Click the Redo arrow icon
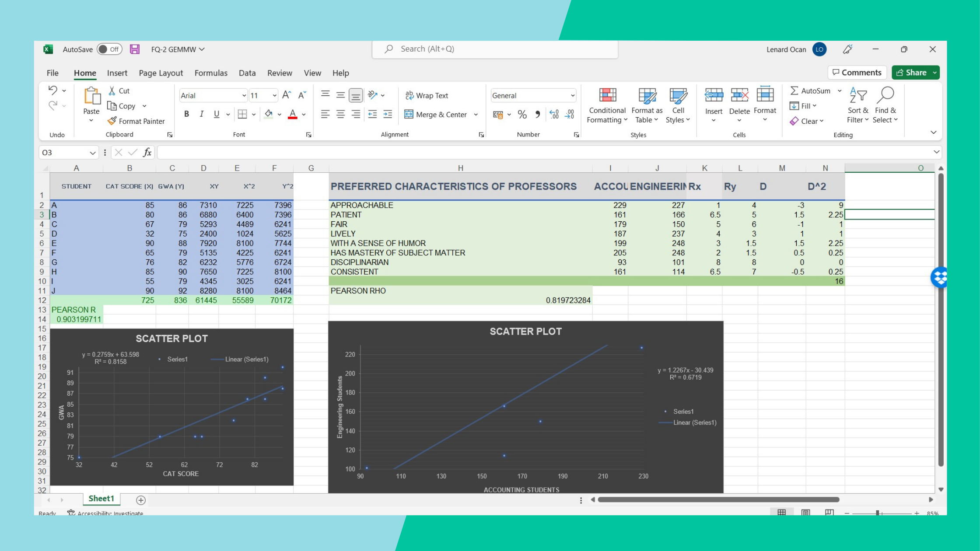Image resolution: width=980 pixels, height=551 pixels. pyautogui.click(x=52, y=105)
